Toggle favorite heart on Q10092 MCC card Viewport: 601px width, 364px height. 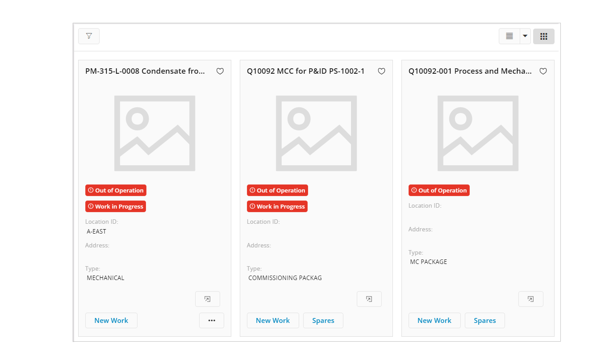pos(382,71)
